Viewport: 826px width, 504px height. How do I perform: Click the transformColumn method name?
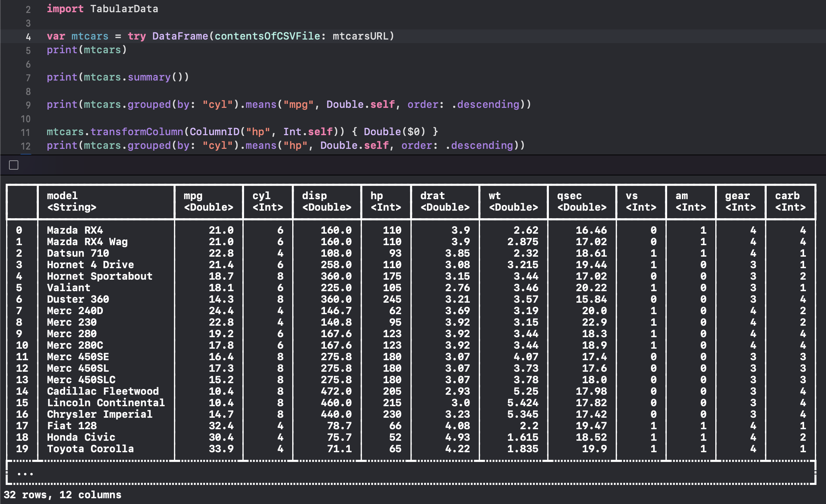coord(137,132)
